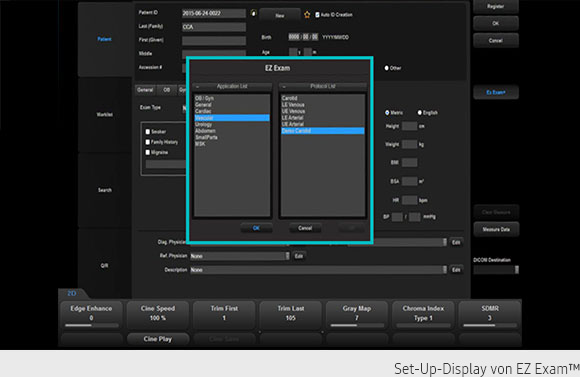Screen dimensions: 580x377
Task: Click the Trim Last control
Action: (x=291, y=314)
